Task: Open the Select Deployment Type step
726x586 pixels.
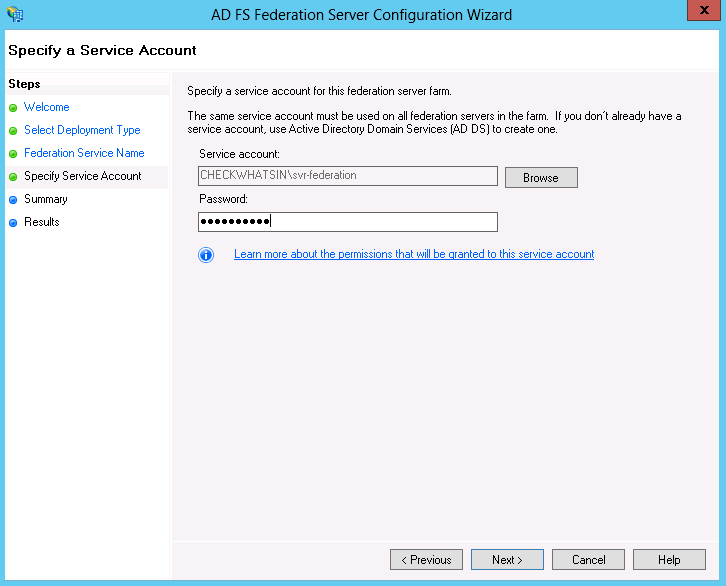Action: click(82, 130)
